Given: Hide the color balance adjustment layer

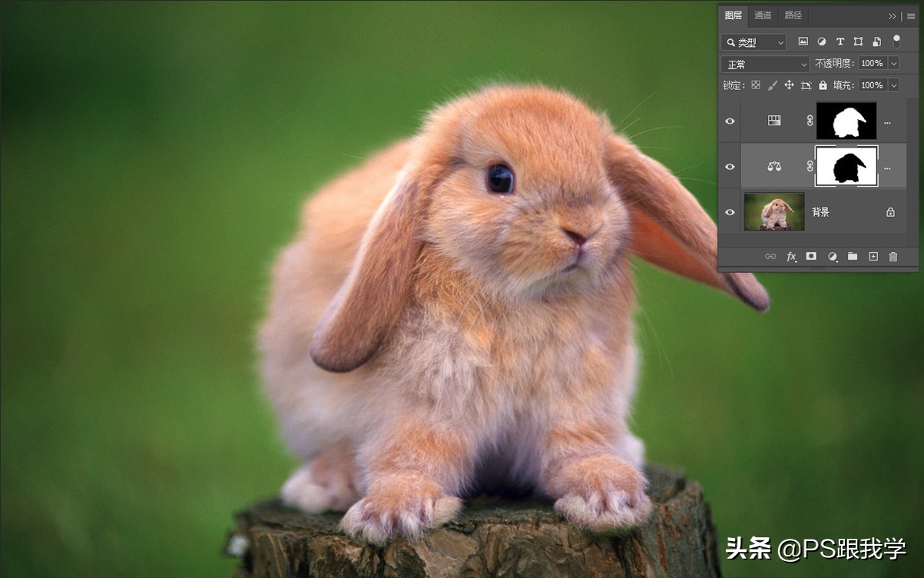Looking at the screenshot, I should tap(730, 166).
